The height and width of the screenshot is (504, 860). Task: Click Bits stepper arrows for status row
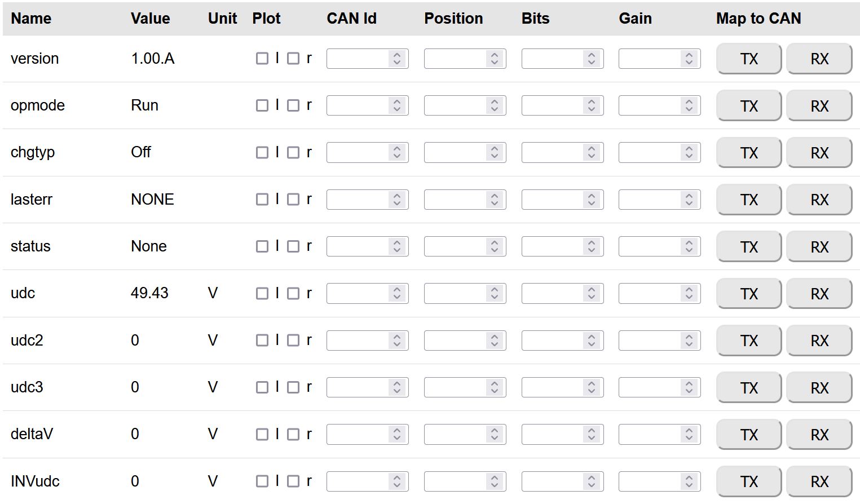coord(592,246)
